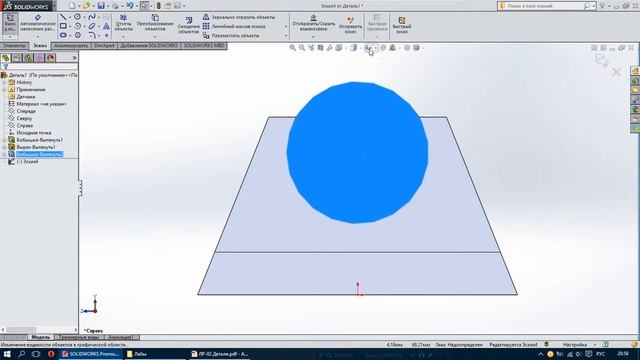Expand Linear Sketch Pattern dropdown arrow
This screenshot has width=640, height=360.
pos(286,27)
